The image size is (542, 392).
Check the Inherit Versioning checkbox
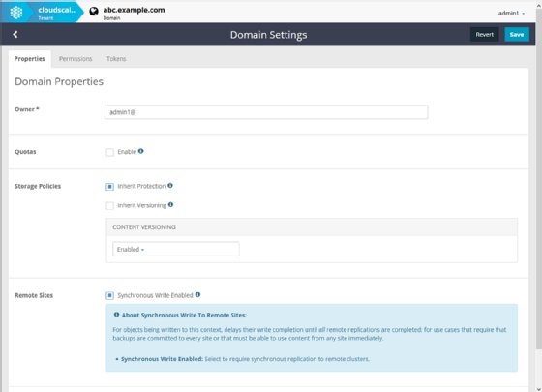[x=110, y=206]
